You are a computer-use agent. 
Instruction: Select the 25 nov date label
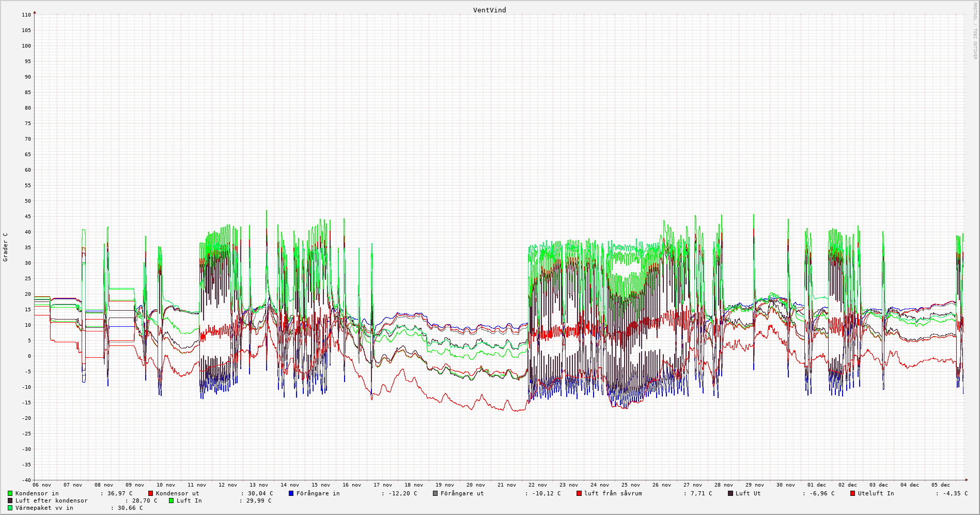coord(631,485)
